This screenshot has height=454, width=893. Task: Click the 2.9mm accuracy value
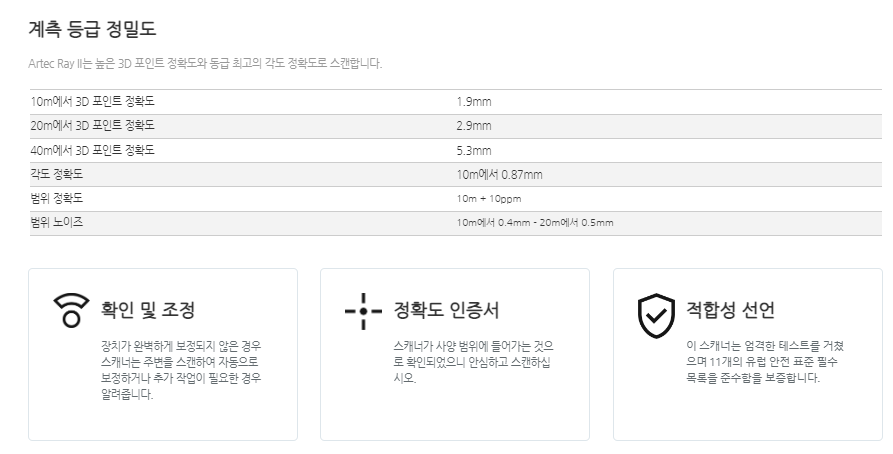point(474,126)
